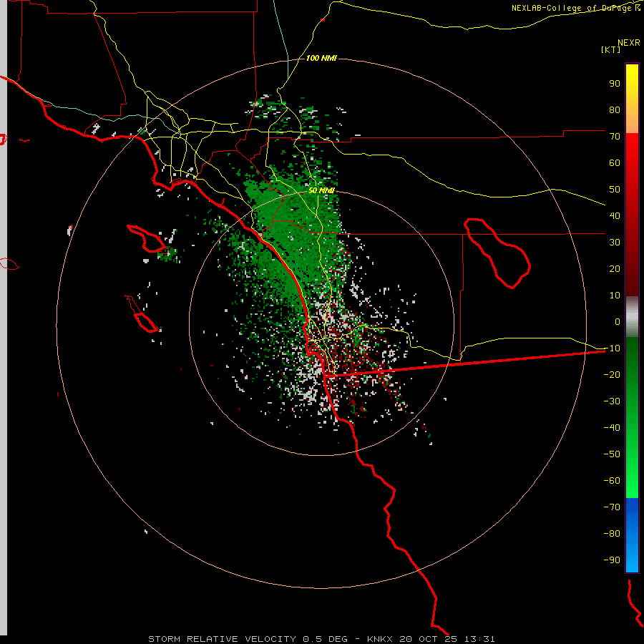644x644 pixels.
Task: Click the 0.5 DEG elevation text
Action: coord(325,639)
